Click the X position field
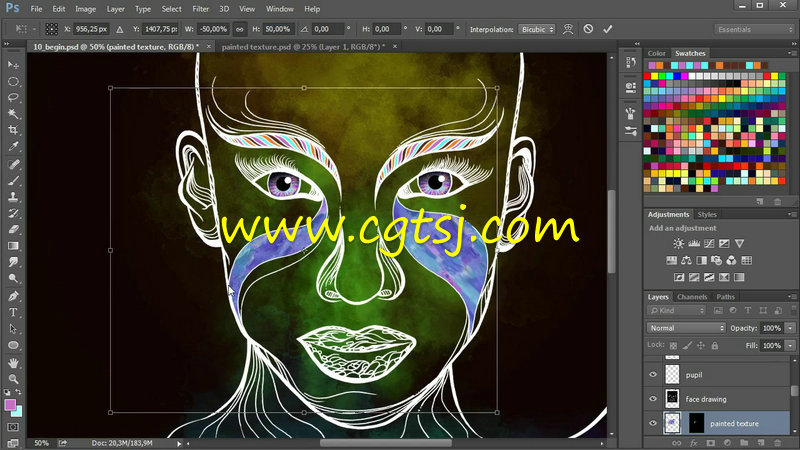The width and height of the screenshot is (800, 450). click(x=91, y=29)
